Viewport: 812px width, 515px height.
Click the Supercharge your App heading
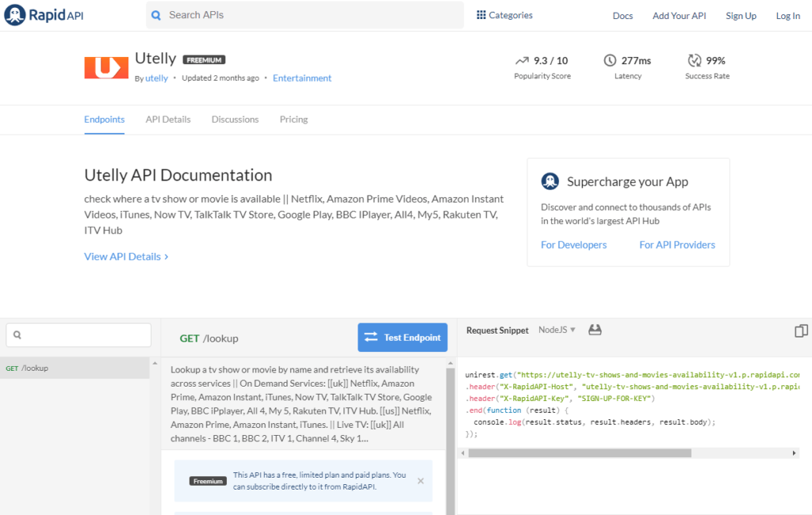628,181
